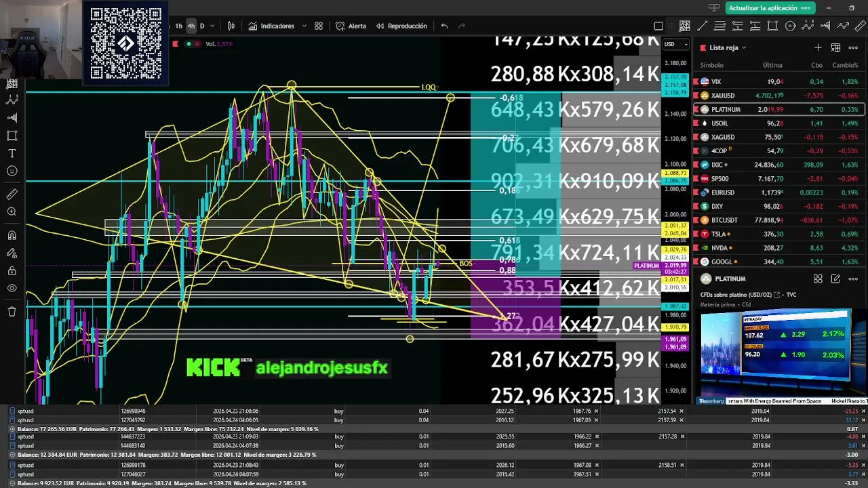The image size is (868, 488).
Task: Select the 4h timeframe
Action: click(191, 26)
